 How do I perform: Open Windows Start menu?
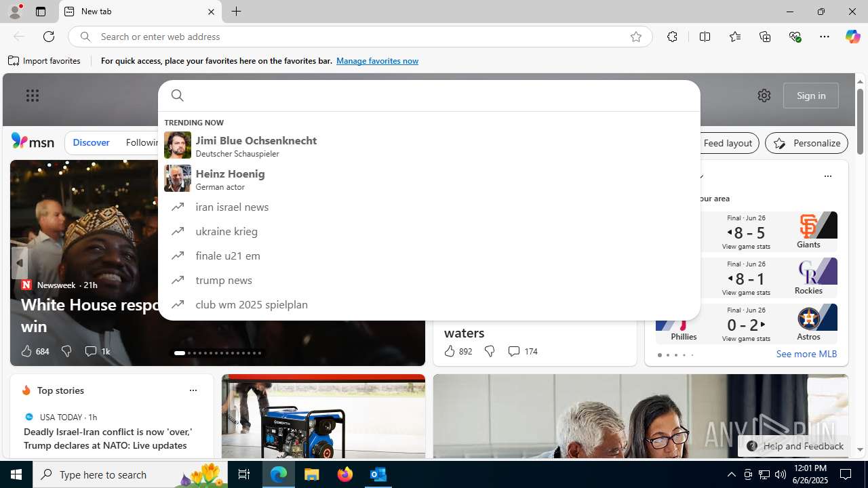point(16,474)
